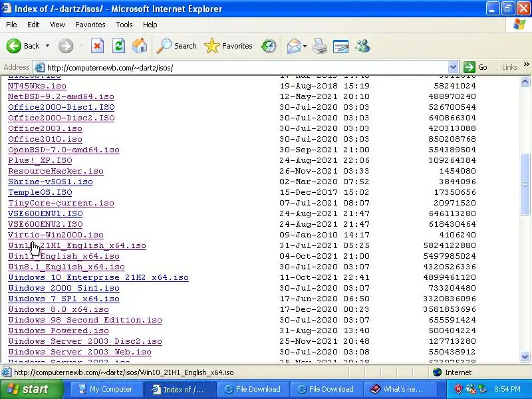Download Office2000-Disc1.ISO
532x399 pixels.
click(61, 107)
